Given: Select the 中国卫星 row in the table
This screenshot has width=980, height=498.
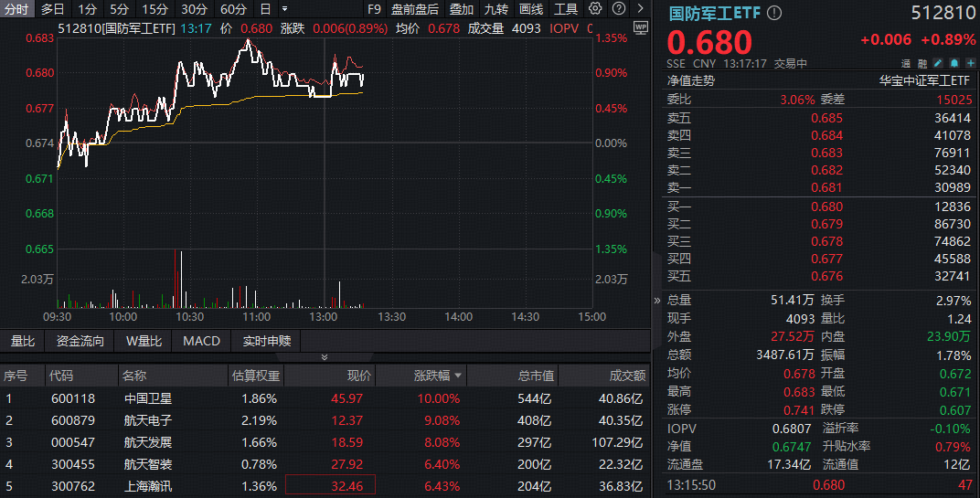Looking at the screenshot, I should pos(148,398).
